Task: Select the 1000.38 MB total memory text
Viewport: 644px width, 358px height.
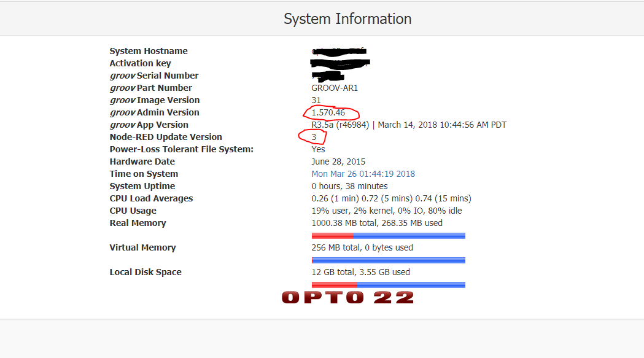Action: tap(377, 223)
